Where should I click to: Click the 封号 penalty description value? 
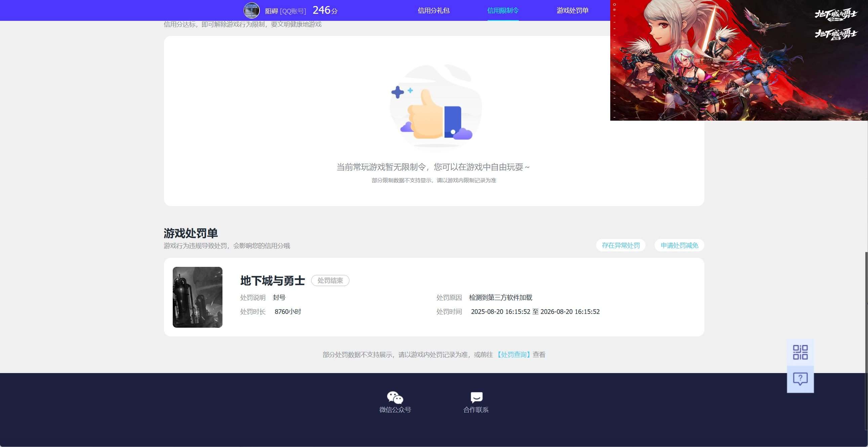pos(279,297)
